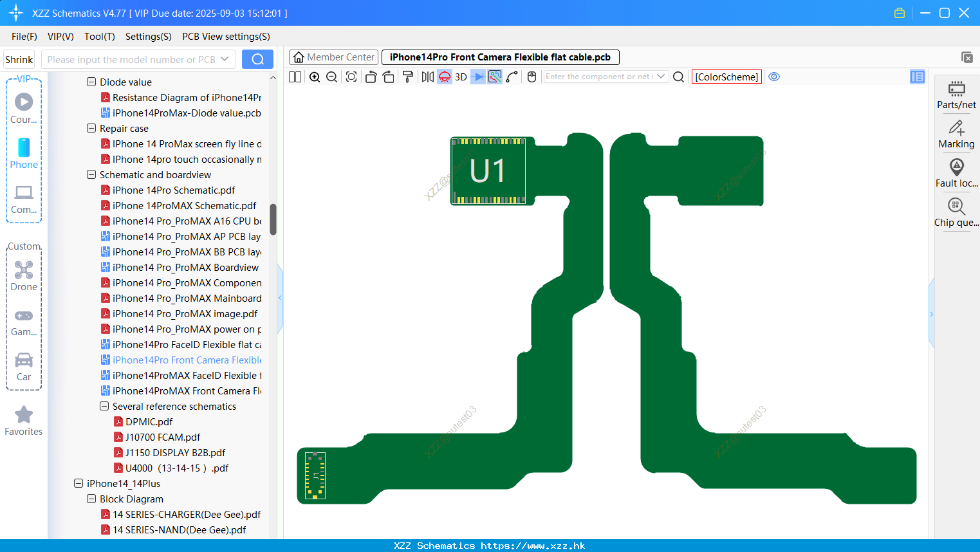Open Favorites
This screenshot has width=980, height=552.
coord(24,421)
